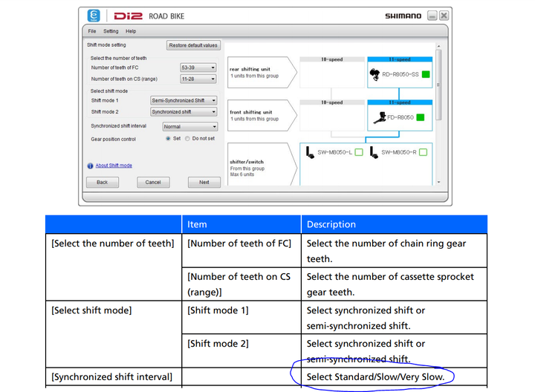Click the info icon beside About Shift mode
Image resolution: width=535 pixels, height=392 pixels.
(x=90, y=166)
